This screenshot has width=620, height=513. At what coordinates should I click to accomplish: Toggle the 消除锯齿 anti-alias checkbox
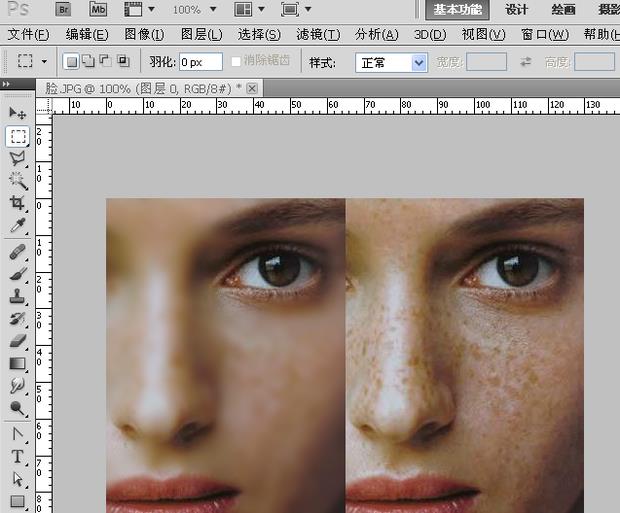[x=236, y=61]
